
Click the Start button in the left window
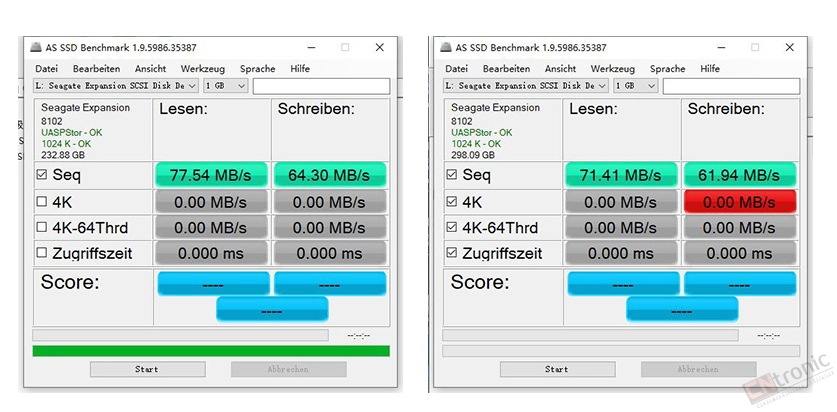point(147,369)
